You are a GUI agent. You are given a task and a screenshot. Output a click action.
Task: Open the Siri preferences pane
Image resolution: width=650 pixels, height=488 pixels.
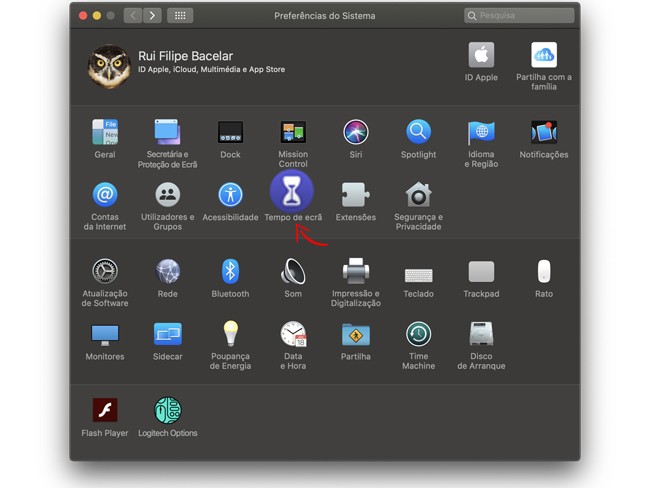pyautogui.click(x=356, y=132)
